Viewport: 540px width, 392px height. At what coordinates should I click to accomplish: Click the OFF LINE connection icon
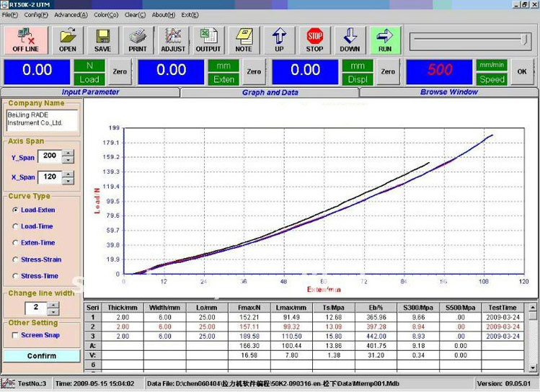point(25,40)
